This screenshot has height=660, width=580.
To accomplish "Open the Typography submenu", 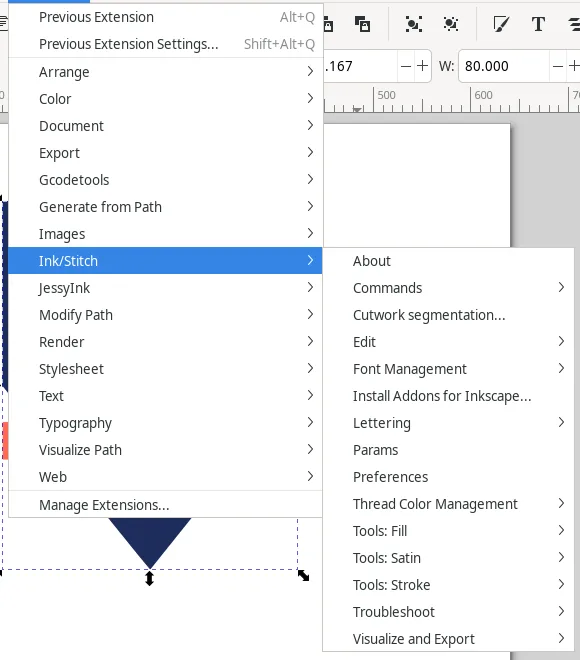I will click(165, 423).
